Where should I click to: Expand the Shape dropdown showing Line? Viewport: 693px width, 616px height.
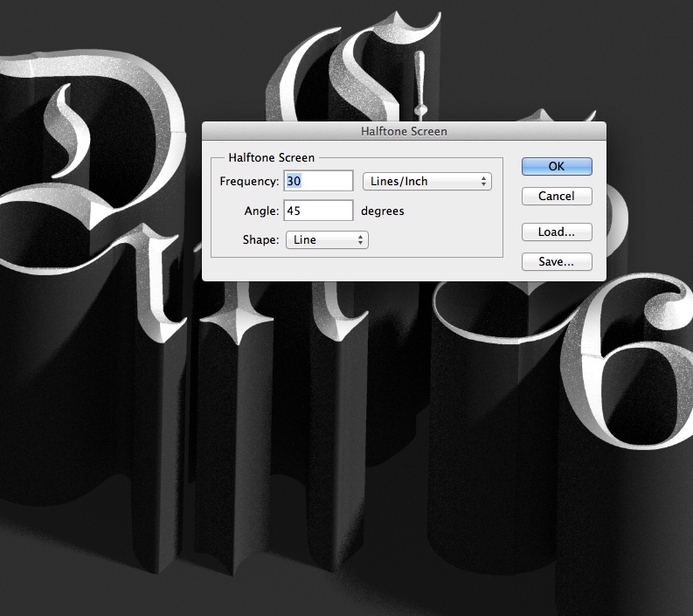(x=327, y=239)
